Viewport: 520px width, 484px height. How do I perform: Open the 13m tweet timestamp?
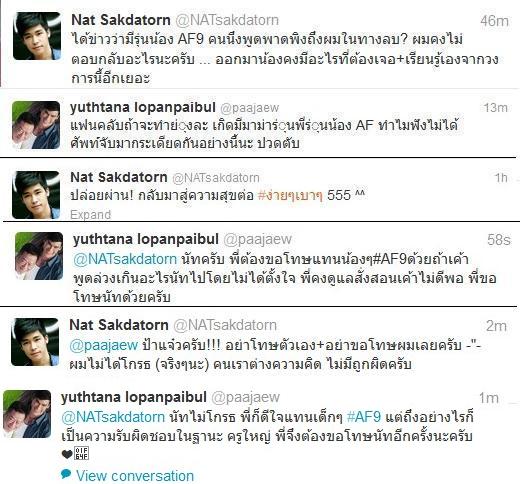[496, 108]
